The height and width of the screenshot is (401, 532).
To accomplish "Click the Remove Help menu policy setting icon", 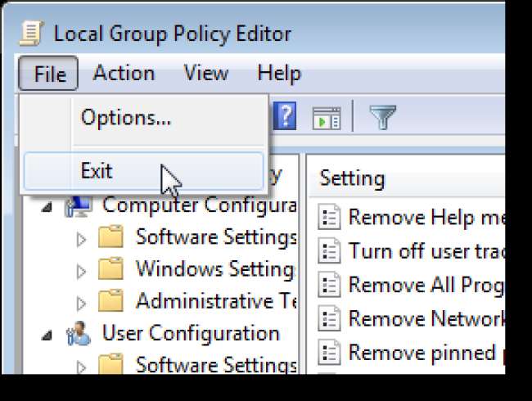I will 329,218.
